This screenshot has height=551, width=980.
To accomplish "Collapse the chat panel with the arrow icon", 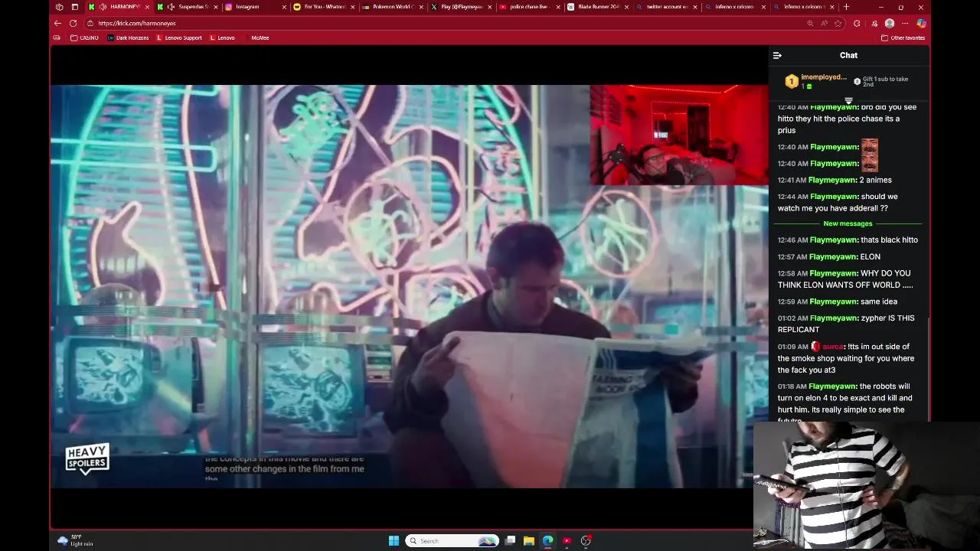I will pos(777,55).
